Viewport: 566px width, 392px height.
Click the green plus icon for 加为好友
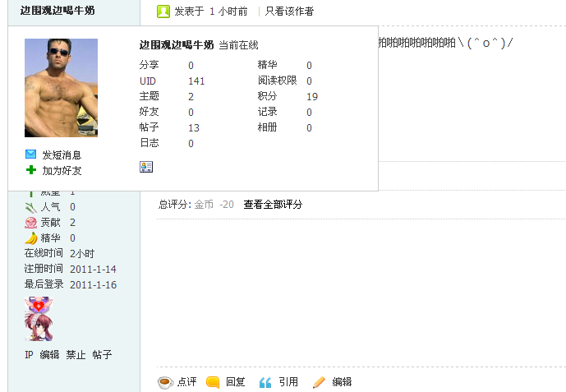[x=31, y=170]
